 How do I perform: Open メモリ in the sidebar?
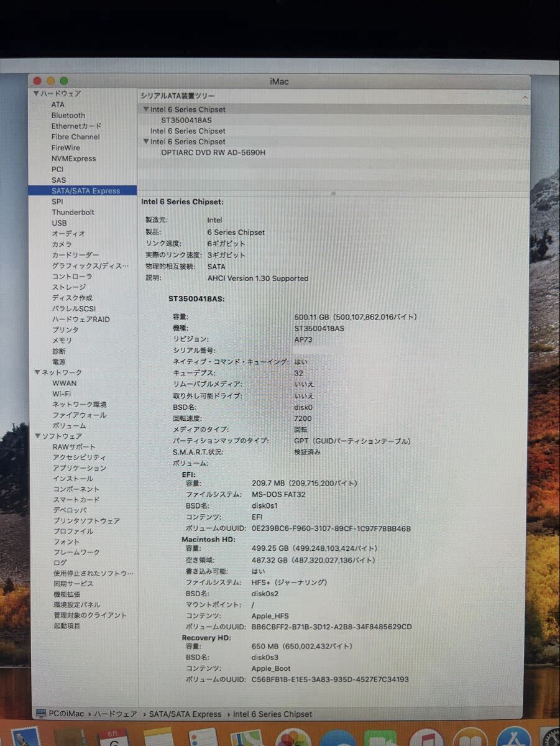point(62,341)
